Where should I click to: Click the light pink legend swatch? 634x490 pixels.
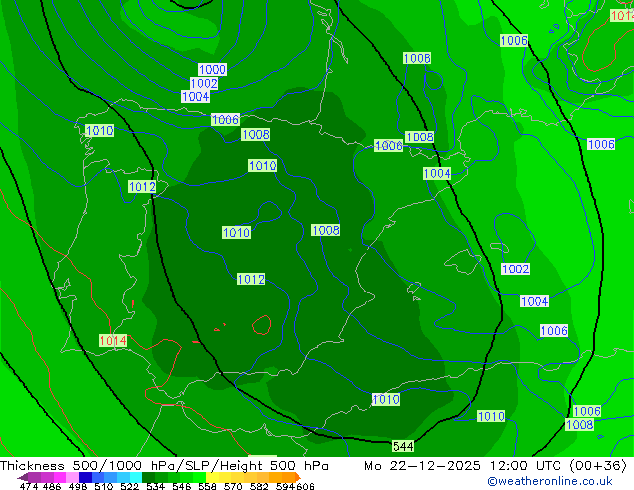pyautogui.click(x=72, y=477)
